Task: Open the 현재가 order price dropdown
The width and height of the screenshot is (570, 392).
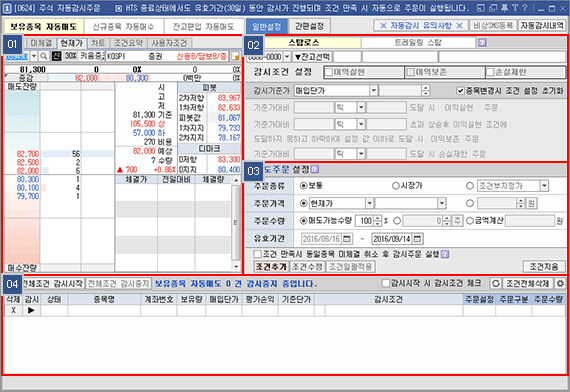Action: click(x=369, y=203)
